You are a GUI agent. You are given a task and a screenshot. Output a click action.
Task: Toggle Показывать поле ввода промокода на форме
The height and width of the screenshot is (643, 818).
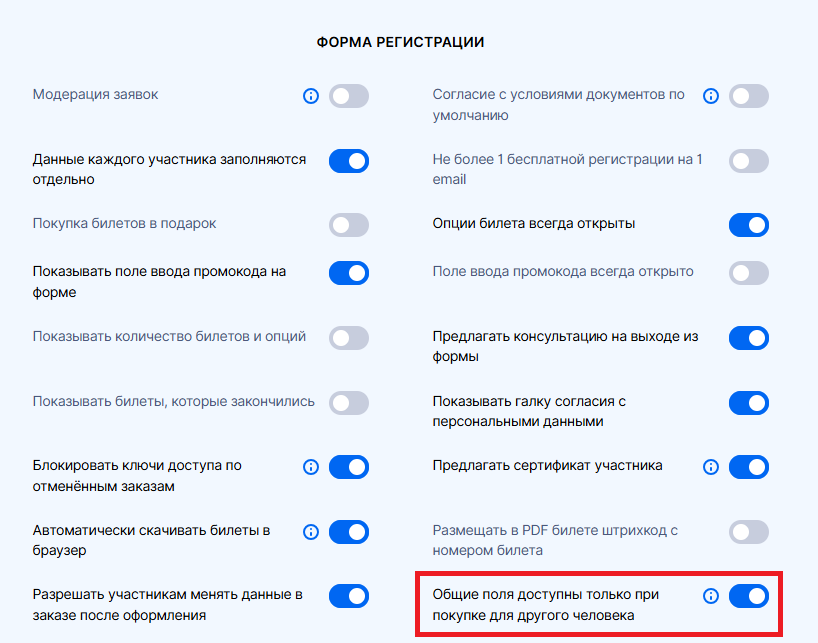349,272
